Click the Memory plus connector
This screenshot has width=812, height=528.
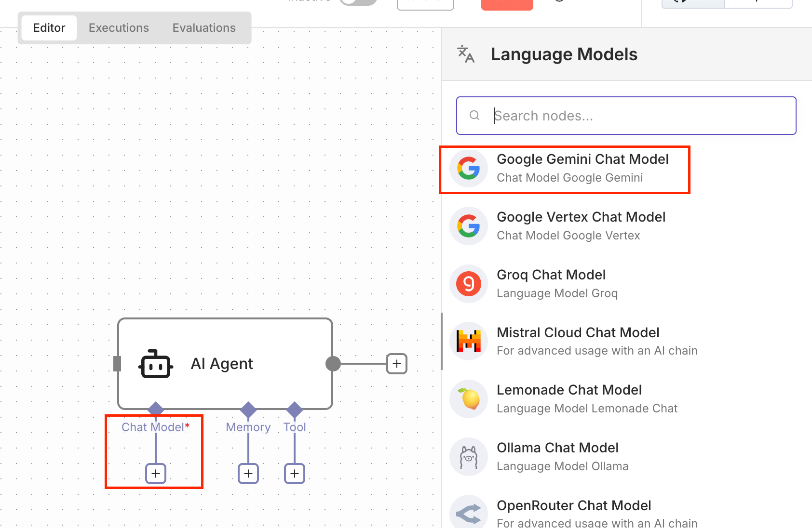pyautogui.click(x=248, y=473)
